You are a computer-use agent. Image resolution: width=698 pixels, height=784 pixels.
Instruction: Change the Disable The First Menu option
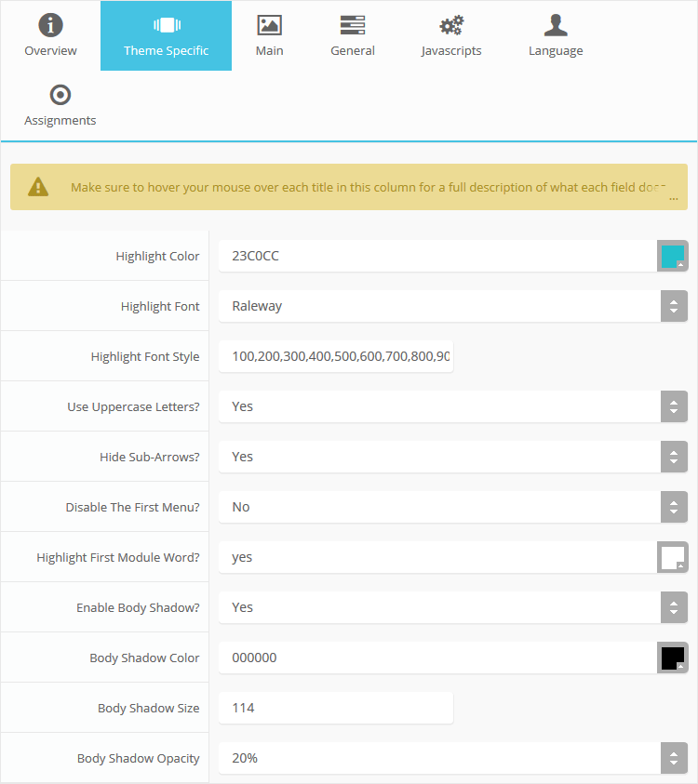[673, 507]
